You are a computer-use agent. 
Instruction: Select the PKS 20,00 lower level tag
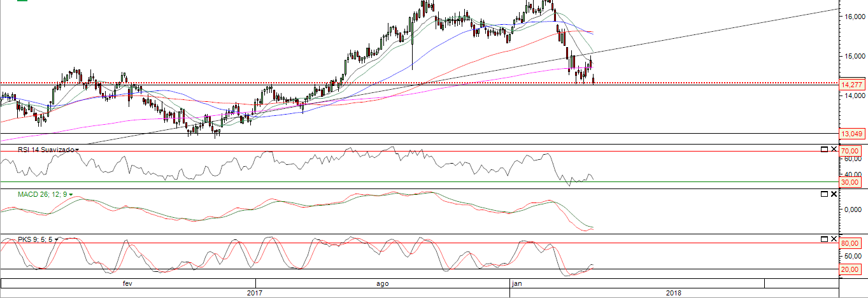point(850,269)
